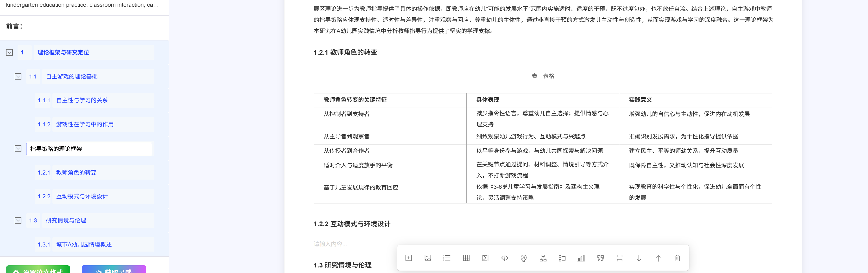
Task: Open the AI lightbulb assistant
Action: (524, 258)
